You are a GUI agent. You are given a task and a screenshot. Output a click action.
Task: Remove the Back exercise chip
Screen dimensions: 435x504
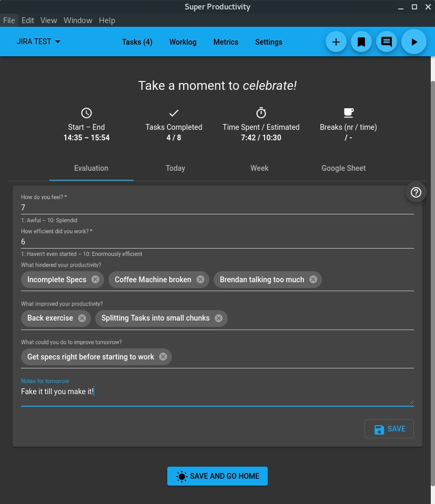pyautogui.click(x=82, y=318)
